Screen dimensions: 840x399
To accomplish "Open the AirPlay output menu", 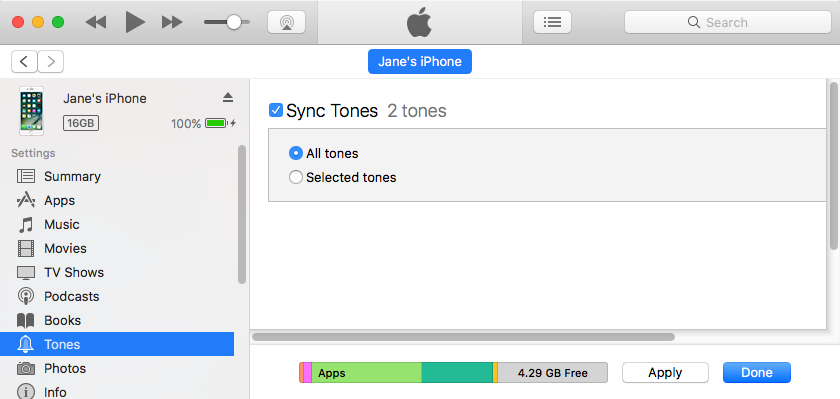I will point(287,22).
